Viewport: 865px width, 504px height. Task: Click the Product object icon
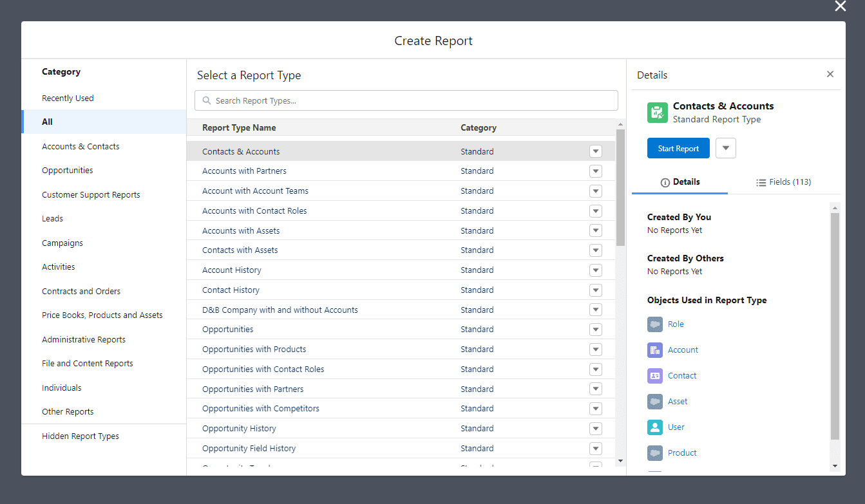[655, 453]
